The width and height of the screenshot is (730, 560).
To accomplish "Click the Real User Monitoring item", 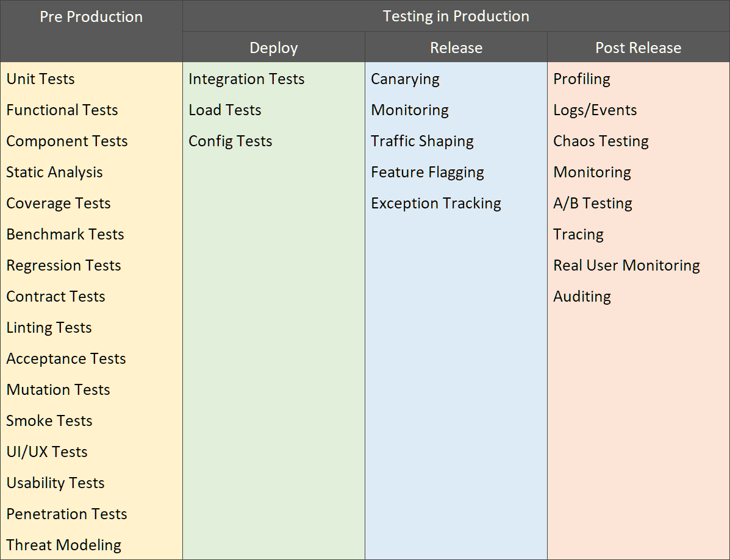I will click(x=626, y=265).
